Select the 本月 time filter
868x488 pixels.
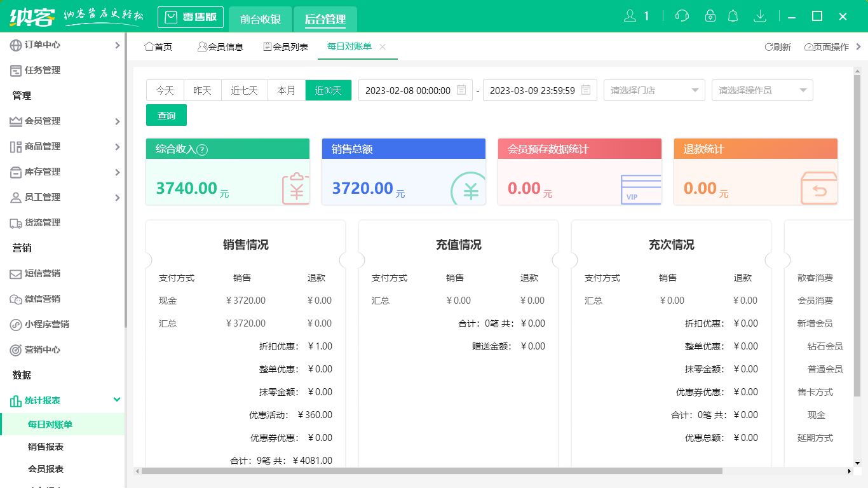coord(287,90)
